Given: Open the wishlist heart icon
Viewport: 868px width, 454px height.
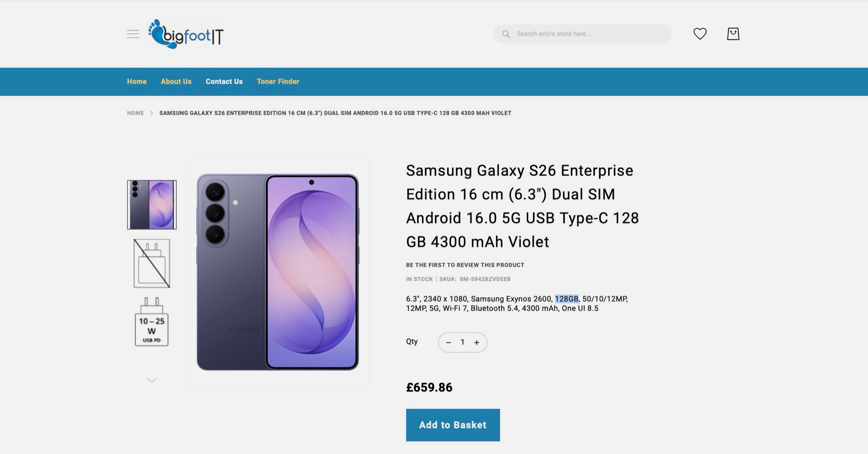Looking at the screenshot, I should (x=700, y=34).
